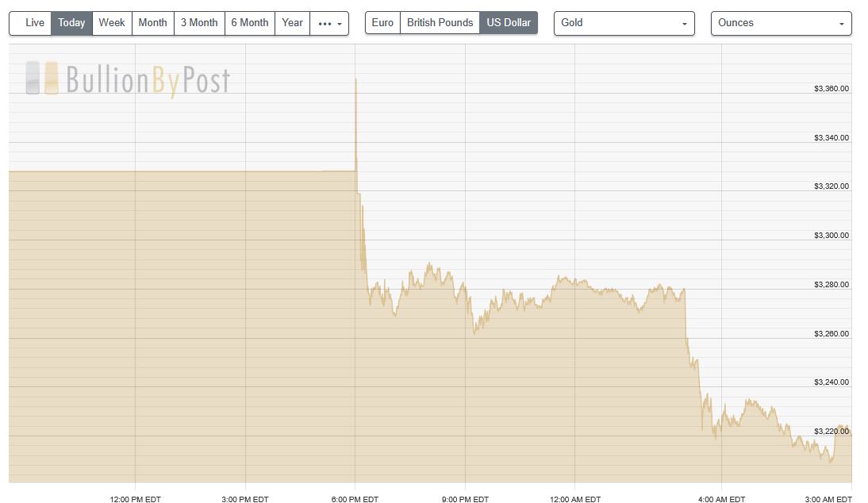868x503 pixels.
Task: Click the 12:00 AM EDT time label
Action: (575, 499)
